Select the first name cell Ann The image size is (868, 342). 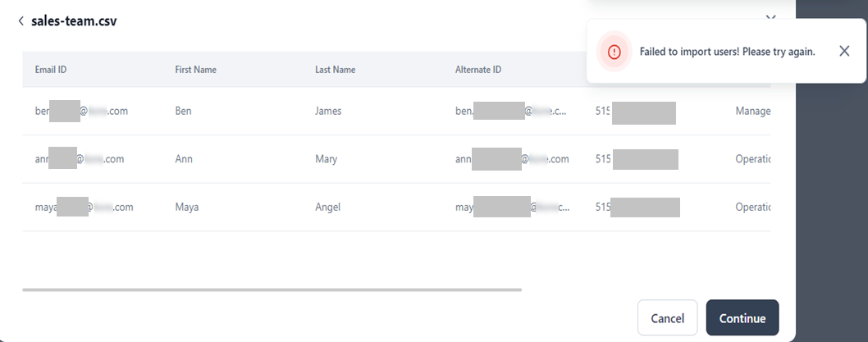[x=184, y=159]
